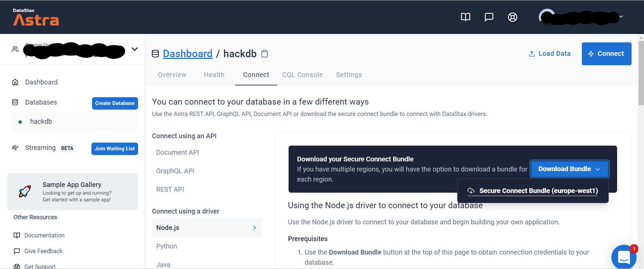Switch to the Overview tab

172,75
